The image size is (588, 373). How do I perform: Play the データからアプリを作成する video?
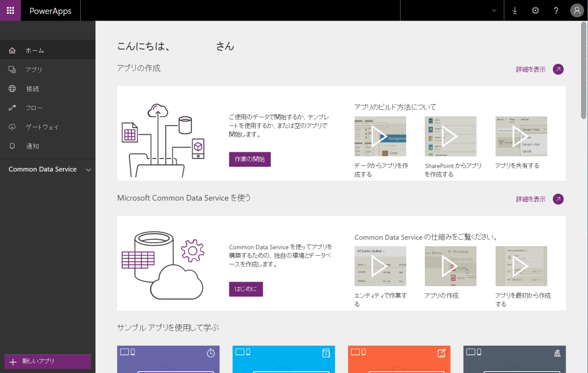click(x=380, y=137)
